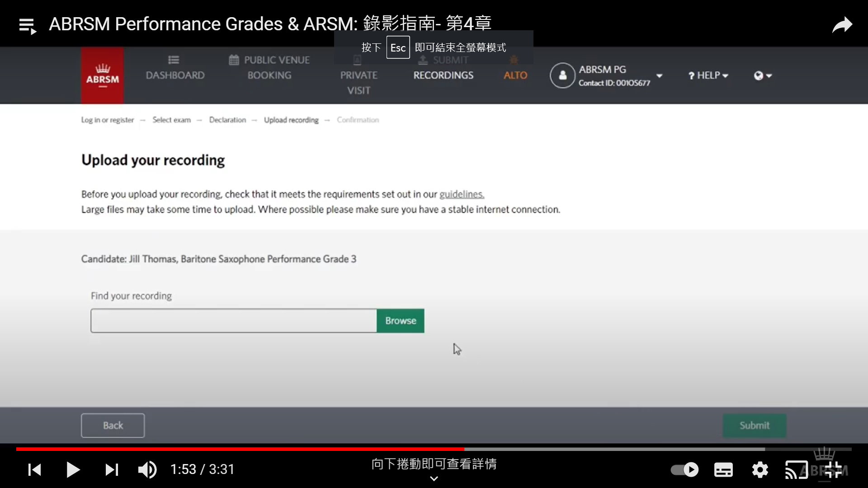Exit fullscreen mode
Screen dimensions: 868x488
point(833,469)
